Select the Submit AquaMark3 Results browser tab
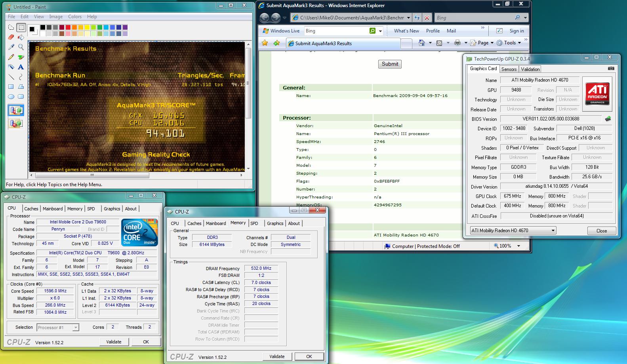Image resolution: width=627 pixels, height=364 pixels. coord(343,44)
